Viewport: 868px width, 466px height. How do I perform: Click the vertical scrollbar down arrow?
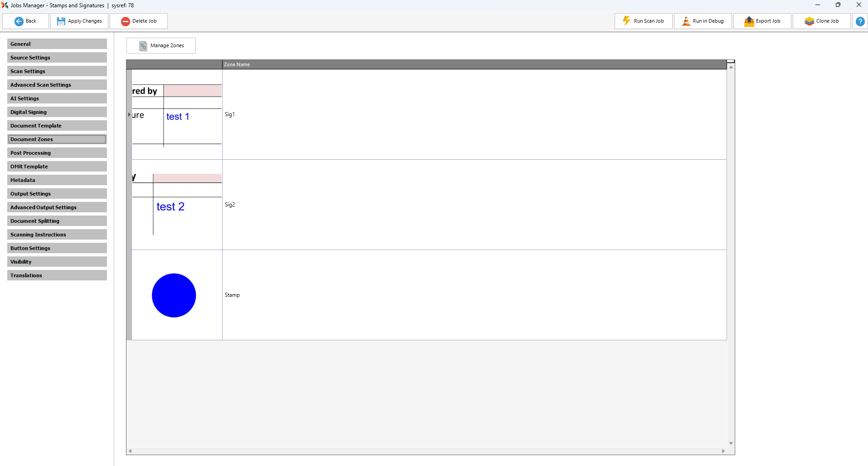(731, 443)
